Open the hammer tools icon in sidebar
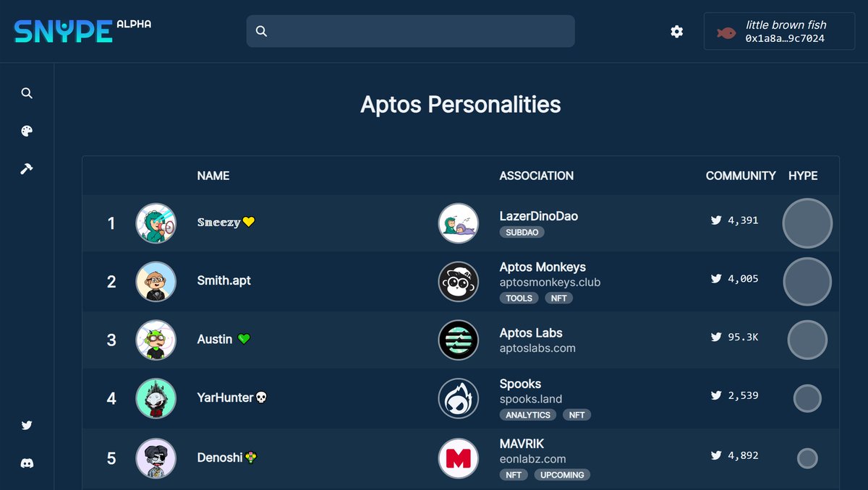Screen dimensions: 868x490 pos(27,168)
